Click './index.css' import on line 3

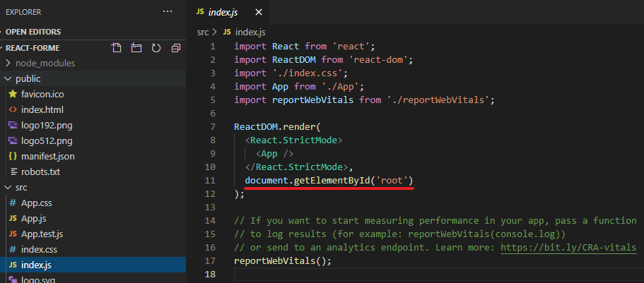click(308, 73)
